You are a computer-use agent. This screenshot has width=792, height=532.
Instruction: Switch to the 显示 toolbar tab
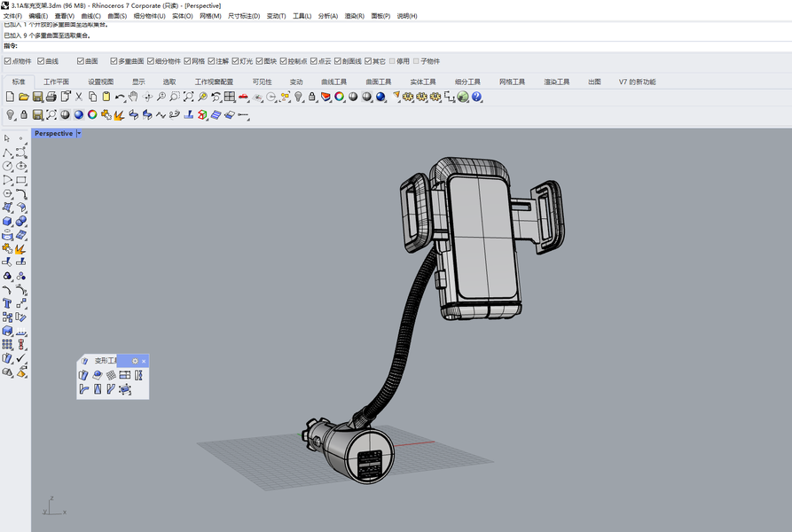[138, 82]
